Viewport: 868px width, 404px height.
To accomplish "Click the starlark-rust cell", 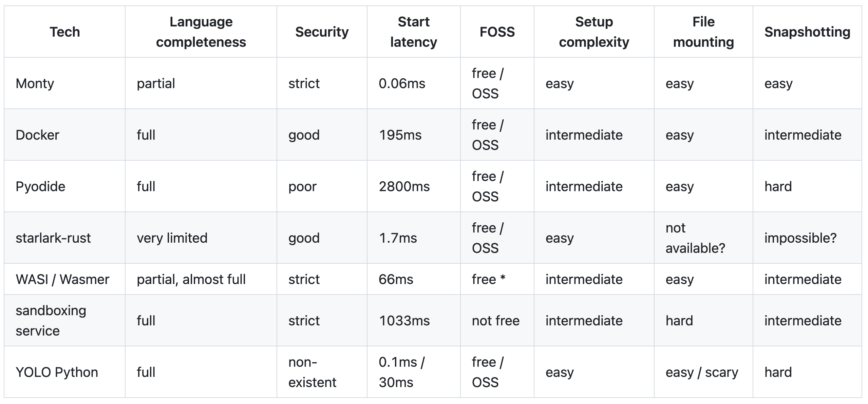I will [53, 238].
